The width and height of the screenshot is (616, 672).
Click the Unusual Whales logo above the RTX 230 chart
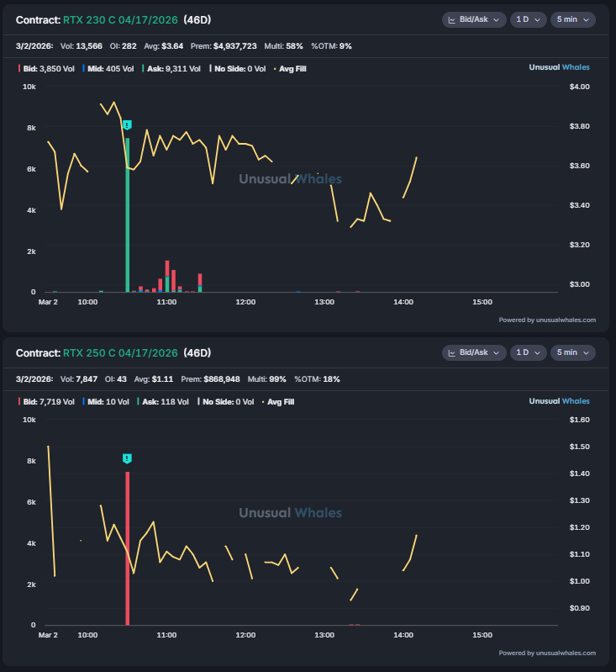click(x=562, y=68)
